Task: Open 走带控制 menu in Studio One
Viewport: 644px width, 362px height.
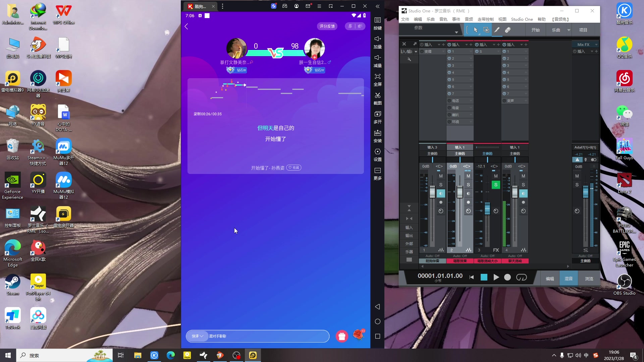Action: pos(486,19)
